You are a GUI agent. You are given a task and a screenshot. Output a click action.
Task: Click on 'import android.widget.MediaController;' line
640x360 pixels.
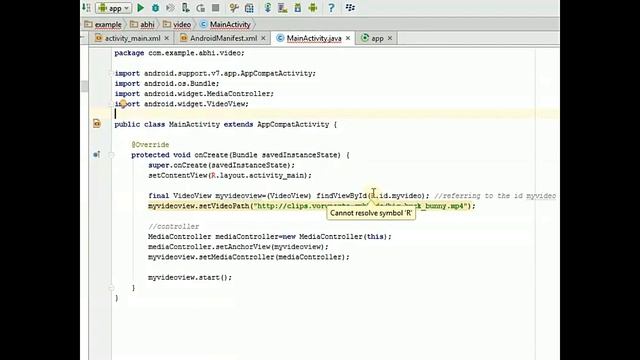[x=194, y=94]
